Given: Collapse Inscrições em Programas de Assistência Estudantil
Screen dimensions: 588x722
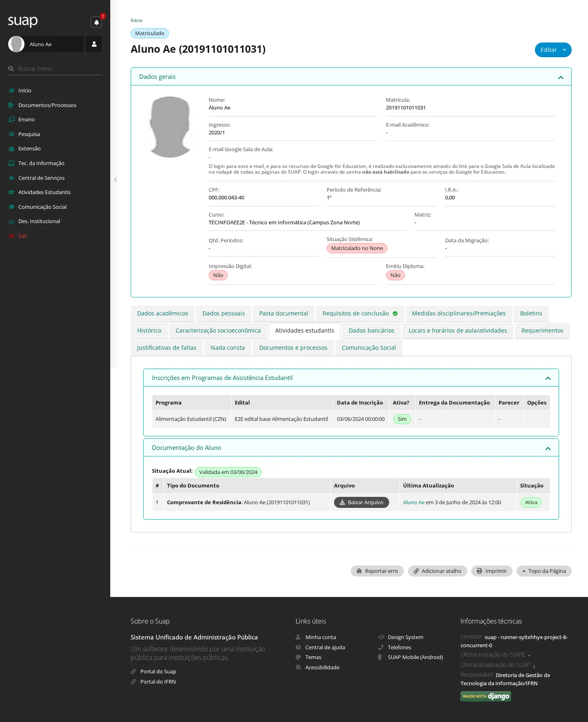Looking at the screenshot, I should tap(548, 378).
